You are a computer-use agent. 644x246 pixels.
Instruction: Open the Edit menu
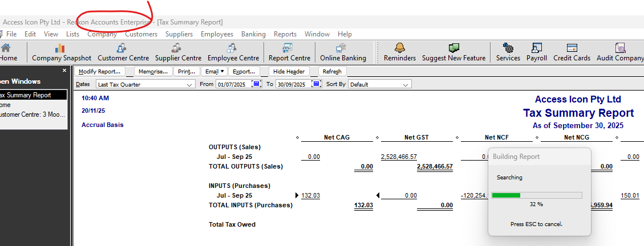pos(30,34)
